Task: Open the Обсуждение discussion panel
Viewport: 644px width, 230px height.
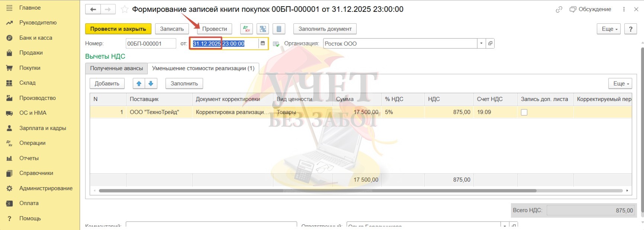Action: tap(590, 9)
